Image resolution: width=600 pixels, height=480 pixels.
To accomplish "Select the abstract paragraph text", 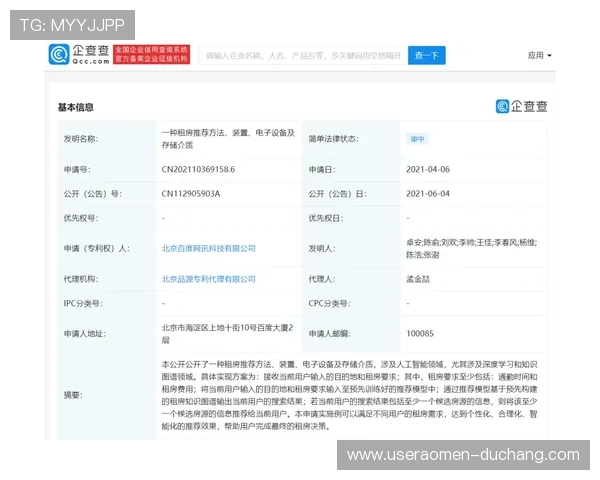I will 349,395.
